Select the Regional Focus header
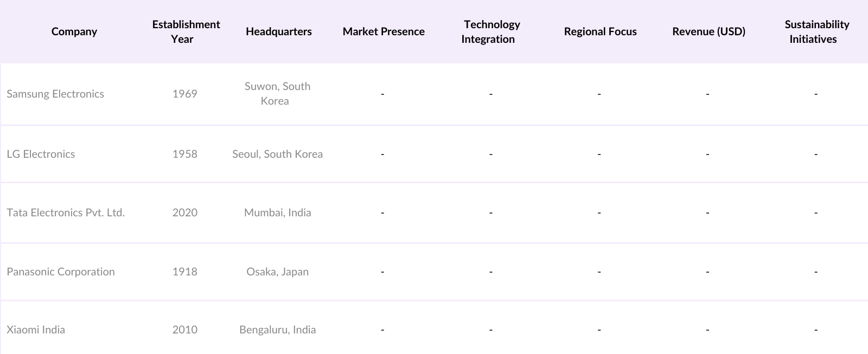This screenshot has width=868, height=354. tap(600, 31)
